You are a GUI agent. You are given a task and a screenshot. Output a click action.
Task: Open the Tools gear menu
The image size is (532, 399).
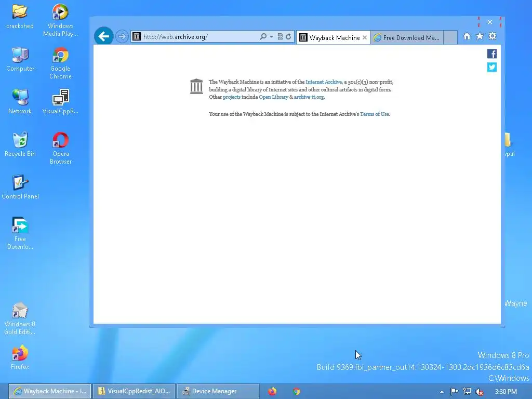pos(493,36)
